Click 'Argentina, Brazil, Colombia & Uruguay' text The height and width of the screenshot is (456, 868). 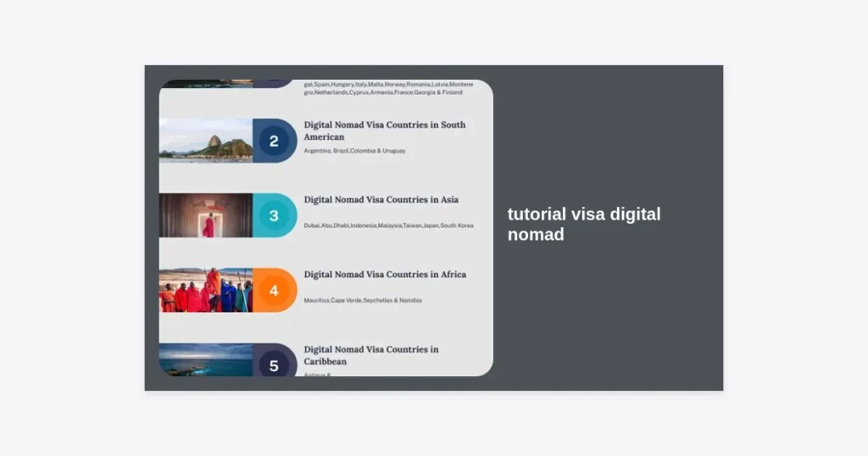click(354, 151)
